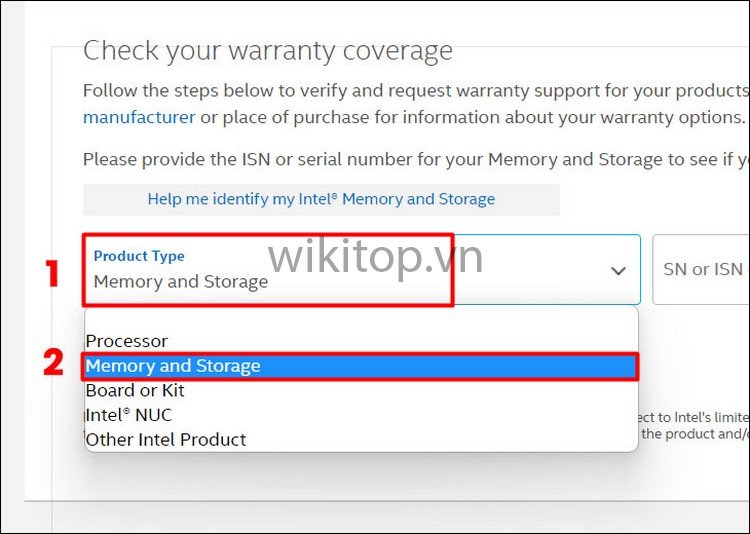
Task: Select the Processor option from the list
Action: (x=127, y=341)
